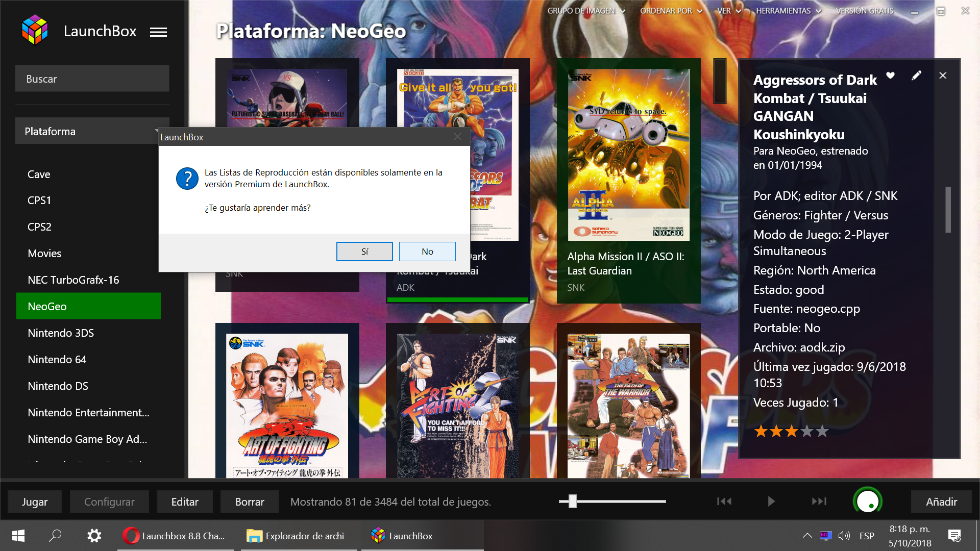The width and height of the screenshot is (980, 551).
Task: Click the Buscar search field
Action: click(x=92, y=79)
